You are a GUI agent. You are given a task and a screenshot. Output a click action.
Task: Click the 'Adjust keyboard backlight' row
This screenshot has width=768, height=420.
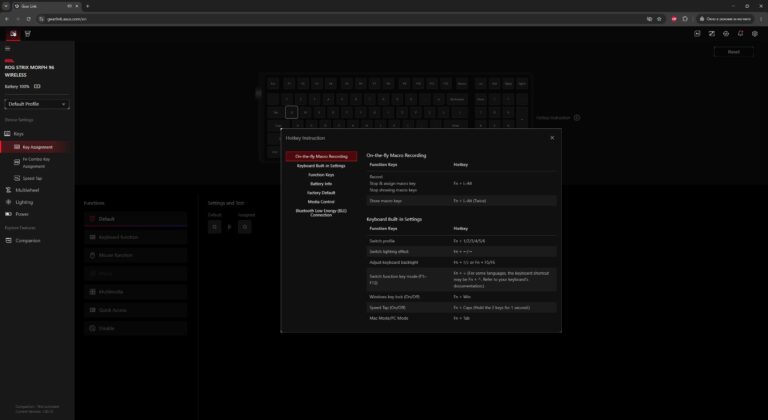coord(462,263)
